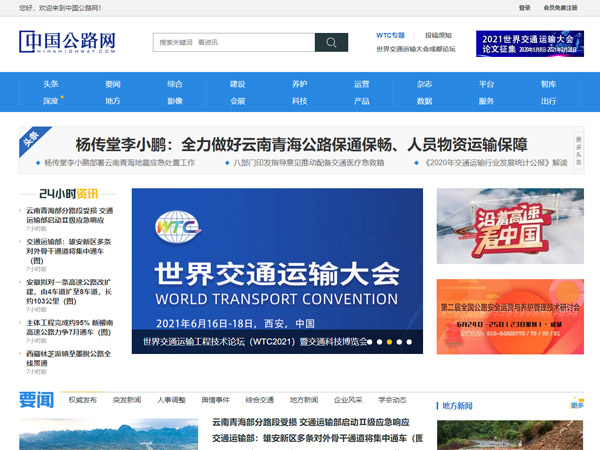Switch to second carousel dot
The height and width of the screenshot is (450, 600).
[x=380, y=342]
